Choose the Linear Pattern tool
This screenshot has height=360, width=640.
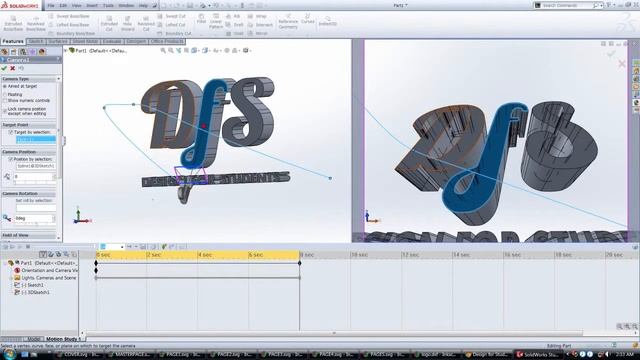216,21
